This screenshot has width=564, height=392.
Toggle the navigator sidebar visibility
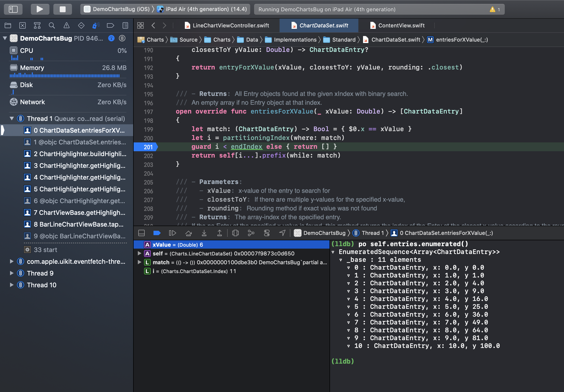pyautogui.click(x=13, y=9)
